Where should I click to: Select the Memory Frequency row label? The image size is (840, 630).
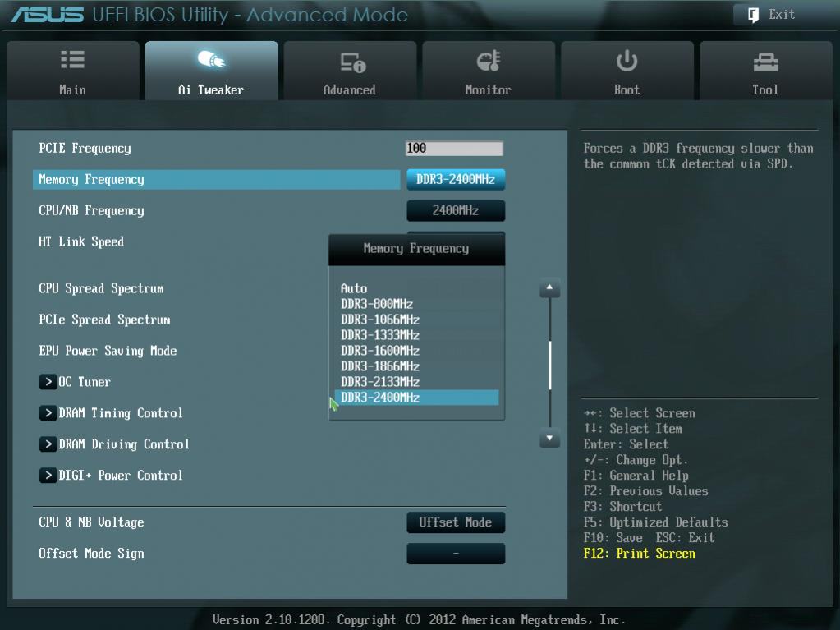pyautogui.click(x=92, y=179)
